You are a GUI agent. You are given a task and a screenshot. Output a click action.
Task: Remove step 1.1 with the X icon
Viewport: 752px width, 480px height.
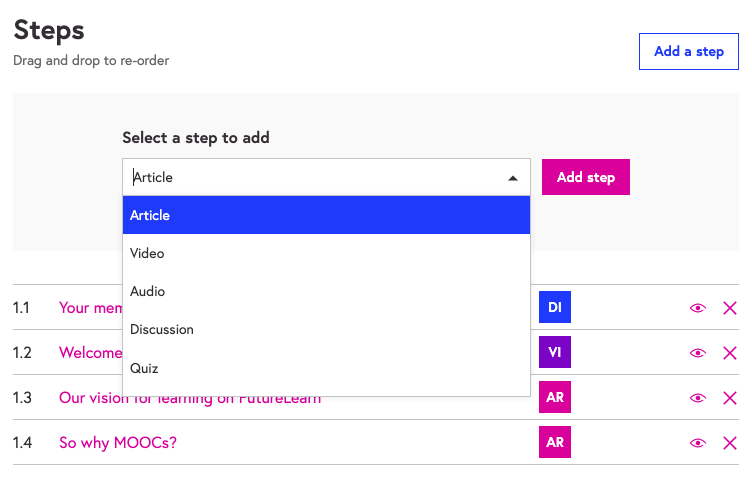729,308
